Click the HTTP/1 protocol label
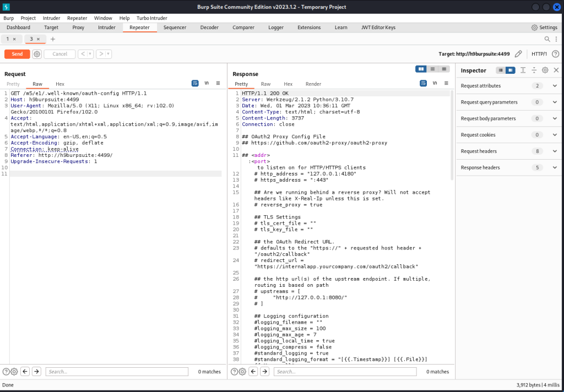Screen dimensions: 564x392 coord(539,54)
